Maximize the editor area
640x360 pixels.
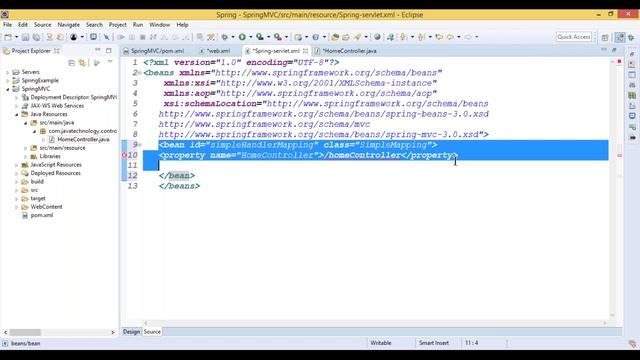(614, 50)
